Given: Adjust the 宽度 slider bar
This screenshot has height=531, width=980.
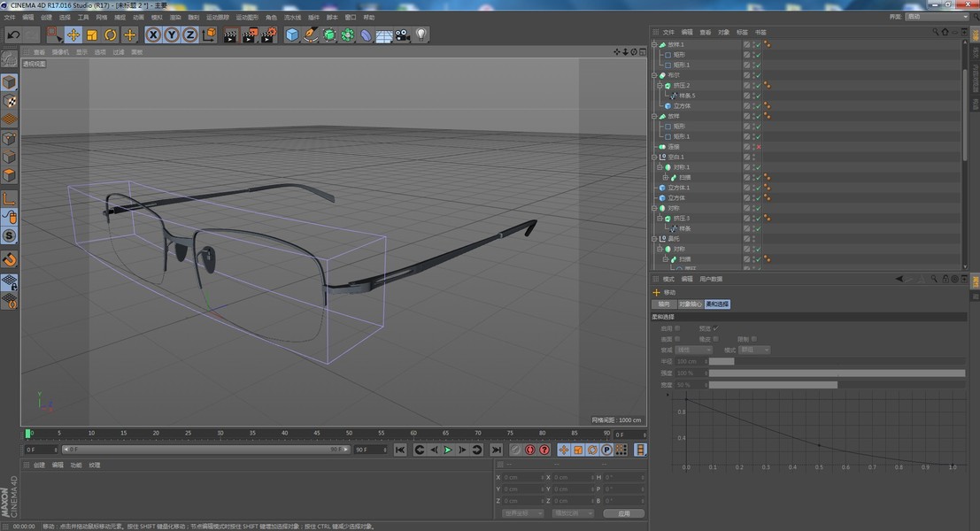Looking at the screenshot, I should [x=837, y=385].
